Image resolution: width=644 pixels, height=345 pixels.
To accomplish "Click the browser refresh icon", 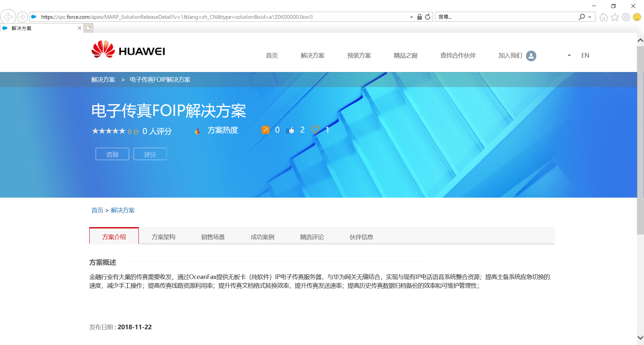I will (x=428, y=17).
